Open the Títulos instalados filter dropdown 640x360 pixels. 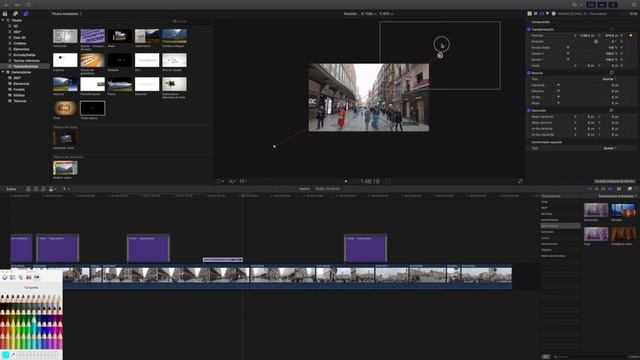[67, 13]
